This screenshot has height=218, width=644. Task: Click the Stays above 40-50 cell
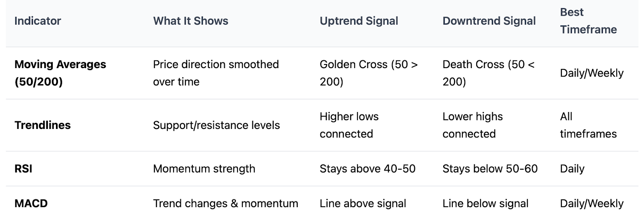pyautogui.click(x=367, y=169)
